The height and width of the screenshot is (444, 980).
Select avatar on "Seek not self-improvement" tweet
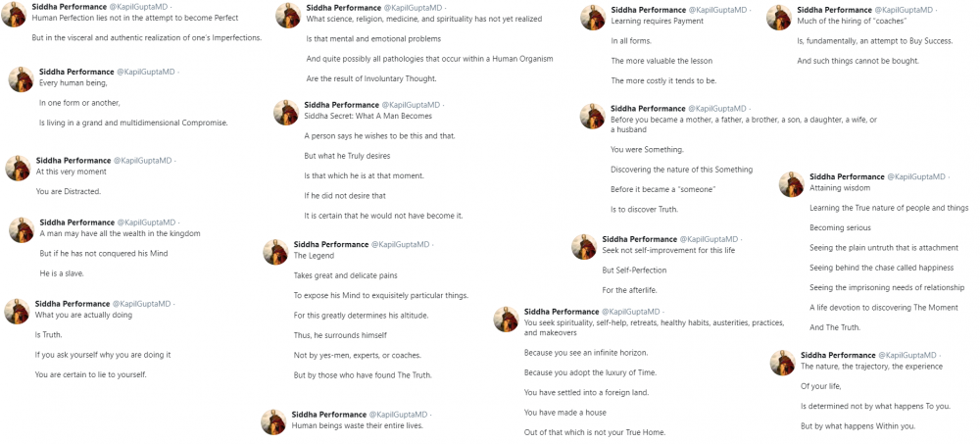point(584,246)
